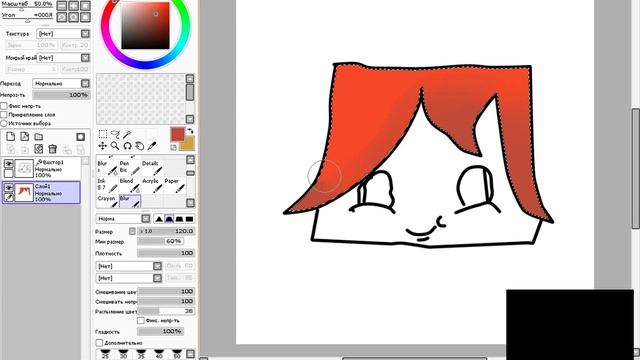Toggle the Фикс непр-ть layer checkbox
Screen dimensions: 640x360
[4, 106]
